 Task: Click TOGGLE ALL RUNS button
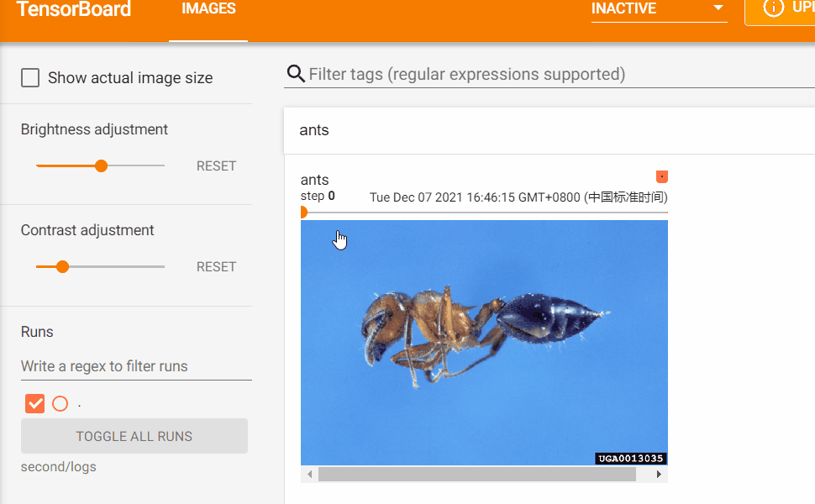point(134,436)
